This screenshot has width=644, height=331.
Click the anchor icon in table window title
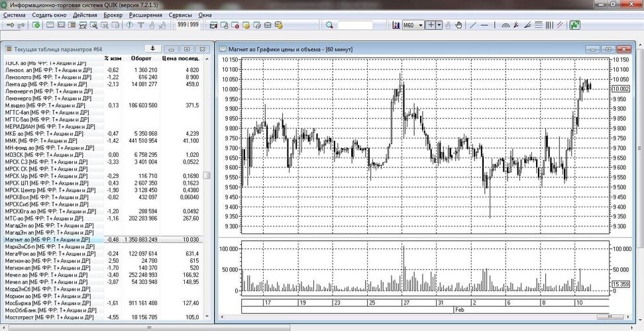[152, 48]
